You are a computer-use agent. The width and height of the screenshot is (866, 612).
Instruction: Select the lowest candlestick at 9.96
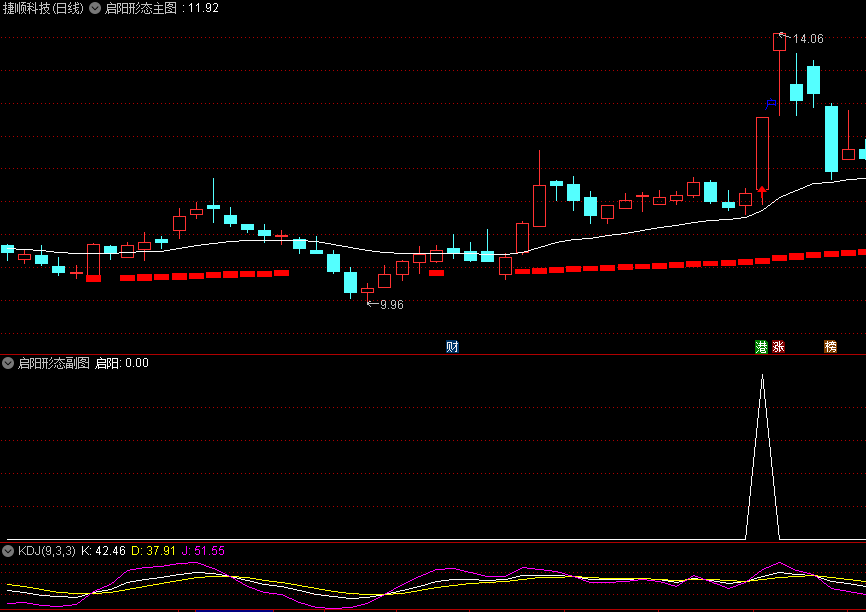(367, 293)
